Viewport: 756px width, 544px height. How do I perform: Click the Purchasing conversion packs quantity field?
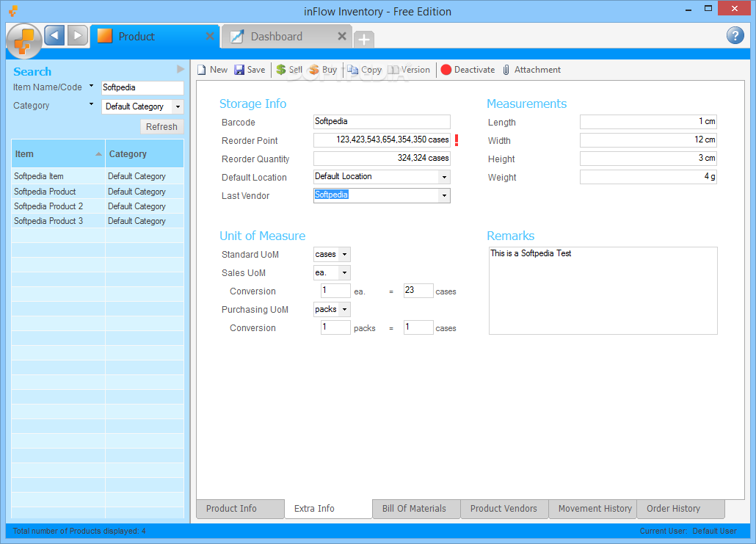click(335, 327)
